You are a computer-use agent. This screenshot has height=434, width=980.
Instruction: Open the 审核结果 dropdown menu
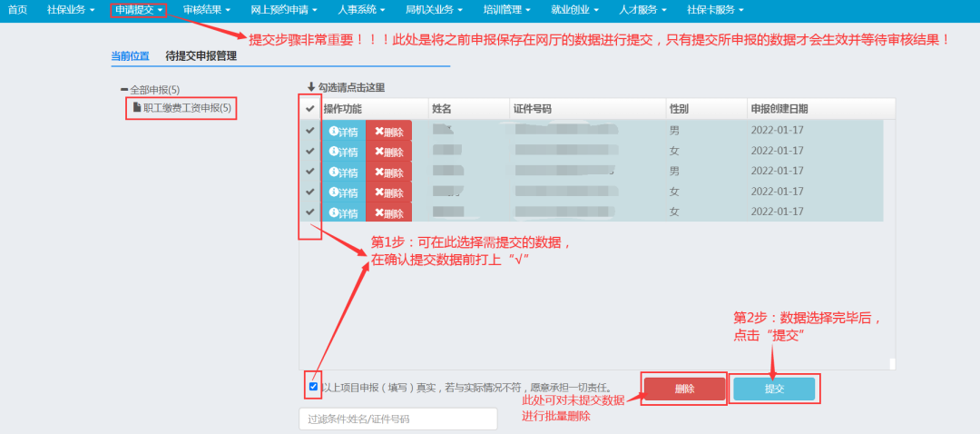206,10
